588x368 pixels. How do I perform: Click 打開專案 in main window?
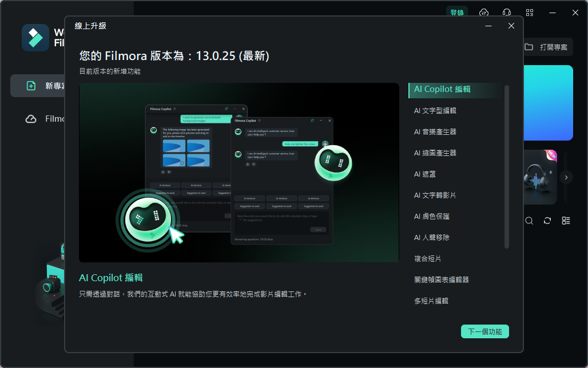coord(548,47)
